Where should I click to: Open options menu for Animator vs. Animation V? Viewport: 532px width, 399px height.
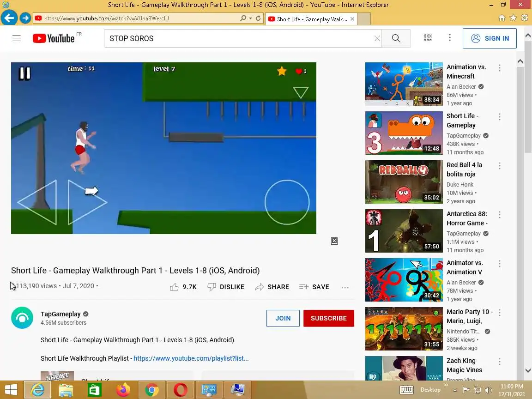point(499,264)
